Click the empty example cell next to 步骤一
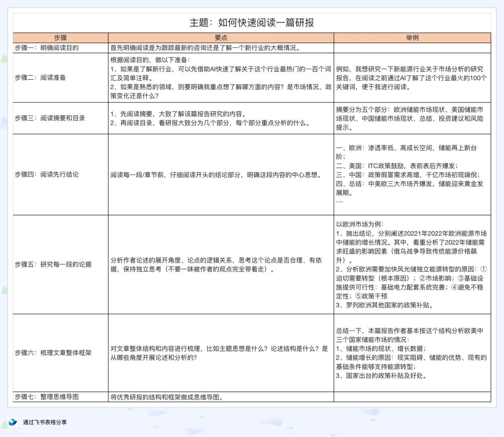 pos(411,47)
